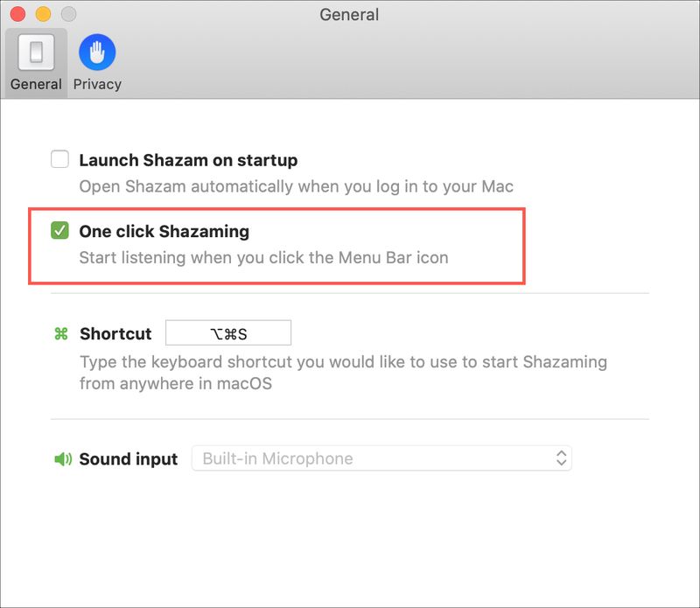Minimize the window with the yellow button

pyautogui.click(x=43, y=14)
